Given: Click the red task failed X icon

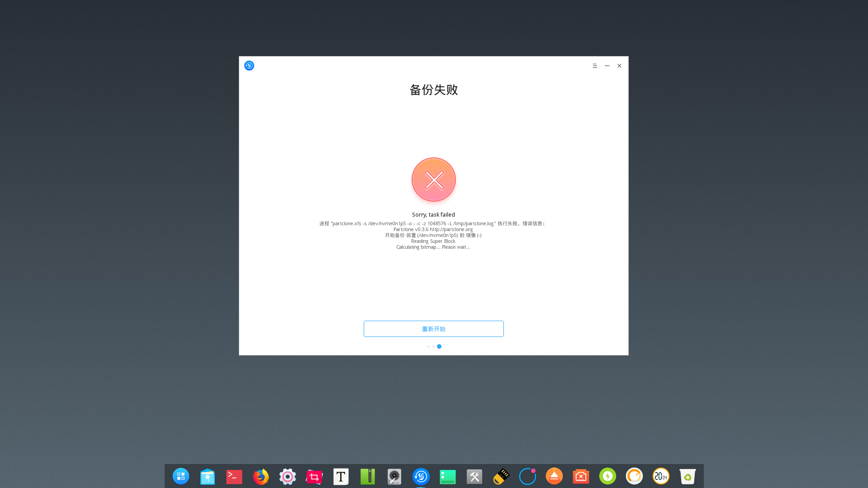Looking at the screenshot, I should coord(433,180).
